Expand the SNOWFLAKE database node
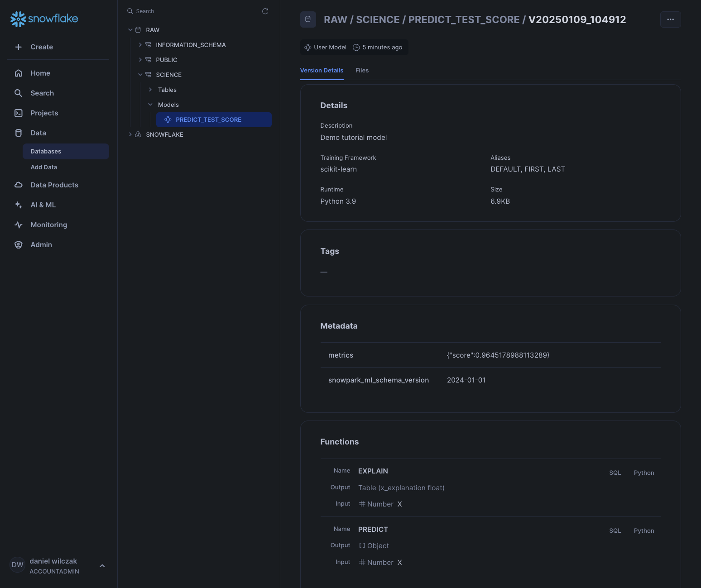The image size is (701, 588). click(130, 134)
